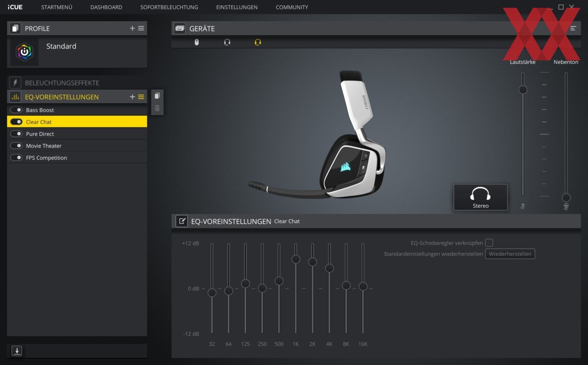Select the Bass Boost preset name
The height and width of the screenshot is (365, 588).
(40, 110)
